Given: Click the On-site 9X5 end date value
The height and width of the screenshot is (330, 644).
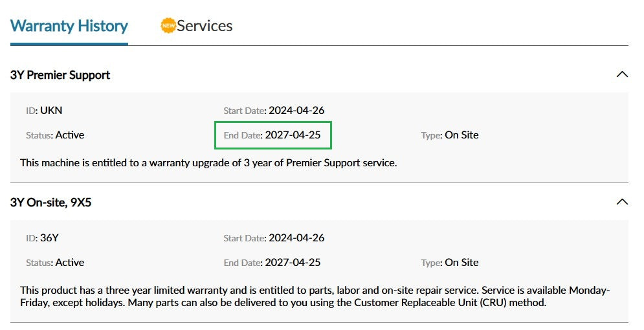Looking at the screenshot, I should (293, 262).
